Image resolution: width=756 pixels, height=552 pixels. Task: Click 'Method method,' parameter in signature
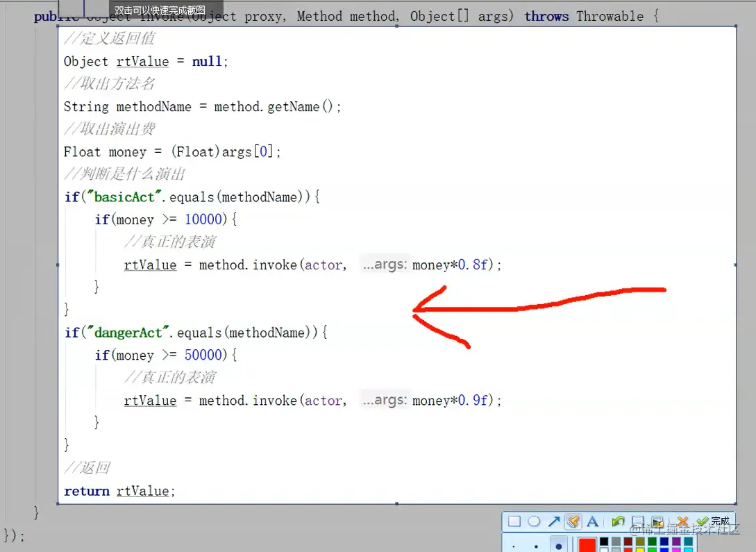click(348, 17)
